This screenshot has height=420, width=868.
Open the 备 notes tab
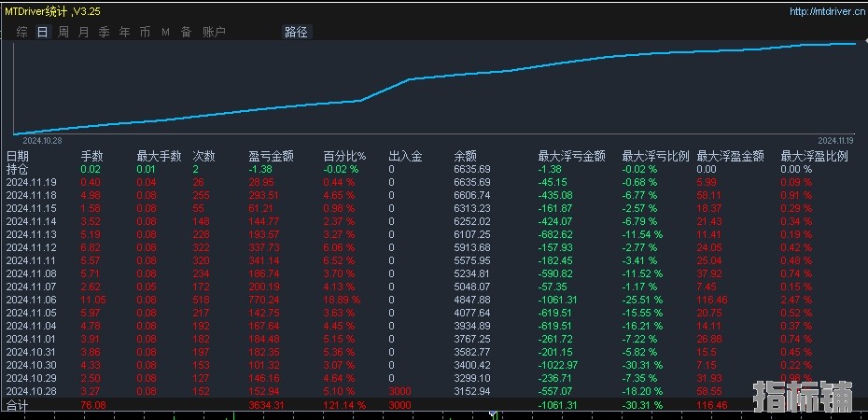click(x=186, y=32)
